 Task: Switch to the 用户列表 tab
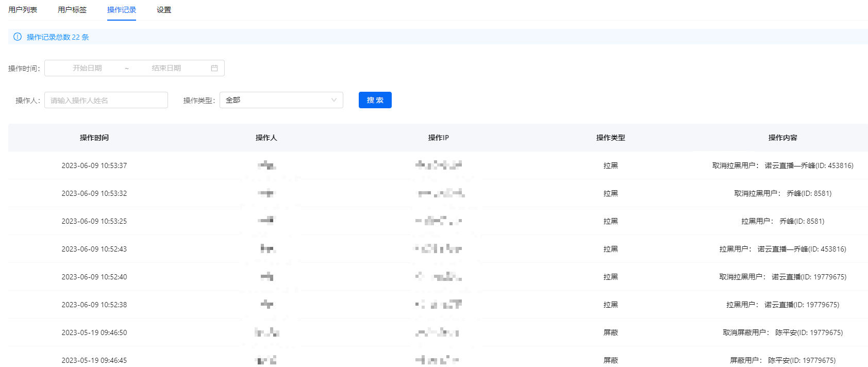[23, 10]
